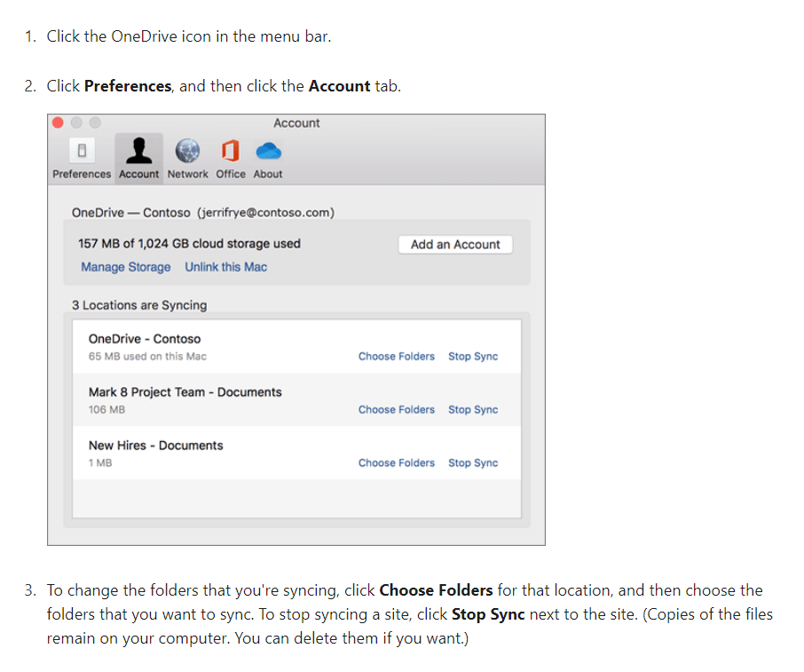Click the '3 Locations are Syncing' heading

[x=139, y=305]
